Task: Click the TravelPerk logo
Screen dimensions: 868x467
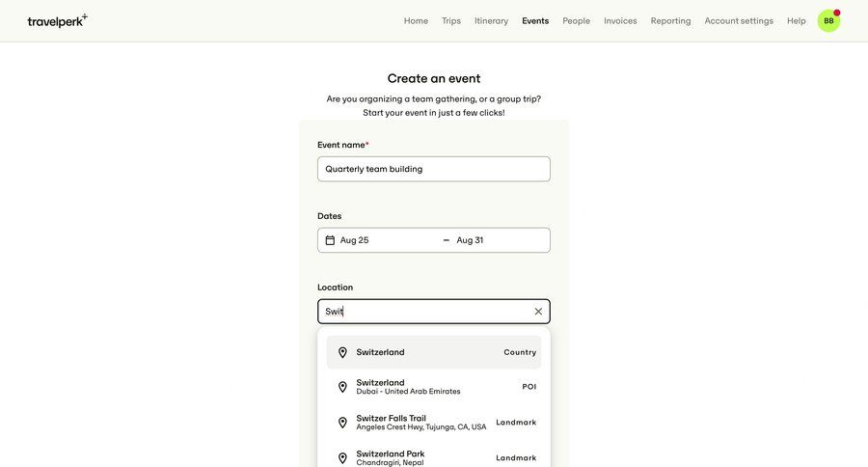Action: coord(57,20)
